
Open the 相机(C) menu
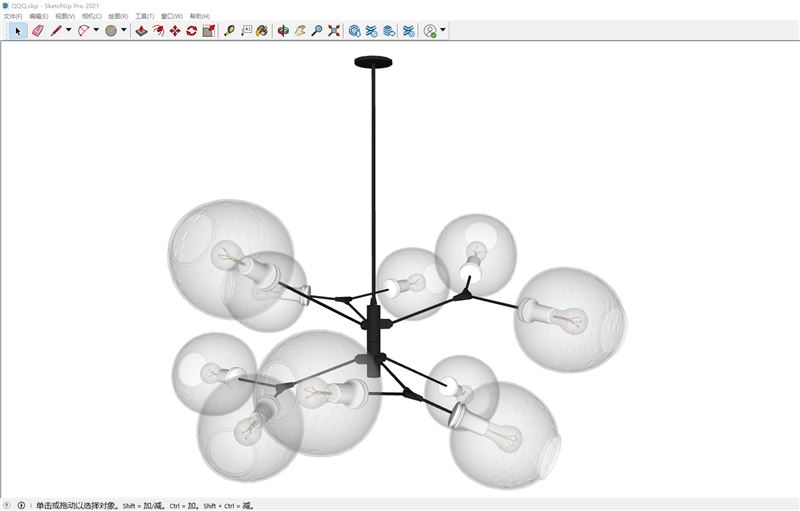click(91, 16)
